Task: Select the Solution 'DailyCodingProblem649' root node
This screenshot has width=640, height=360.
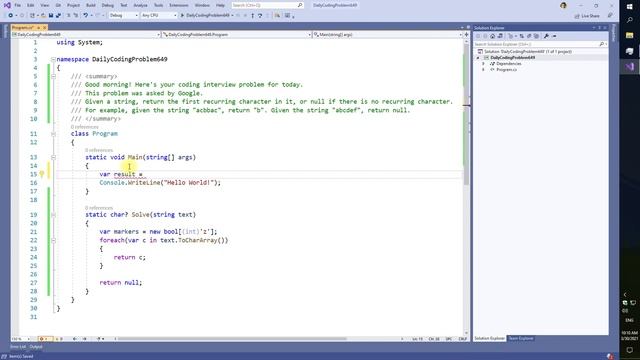Action: [x=527, y=52]
